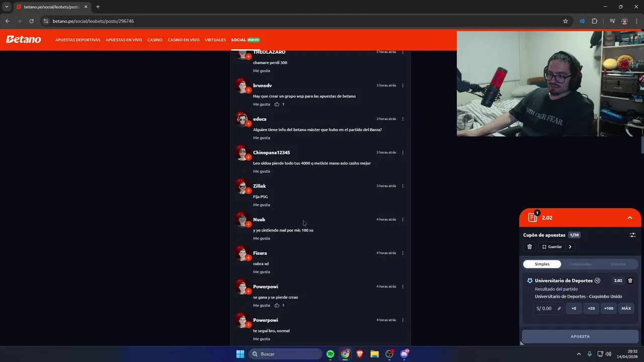Click the Windows Start button
644x362 pixels.
pyautogui.click(x=240, y=354)
